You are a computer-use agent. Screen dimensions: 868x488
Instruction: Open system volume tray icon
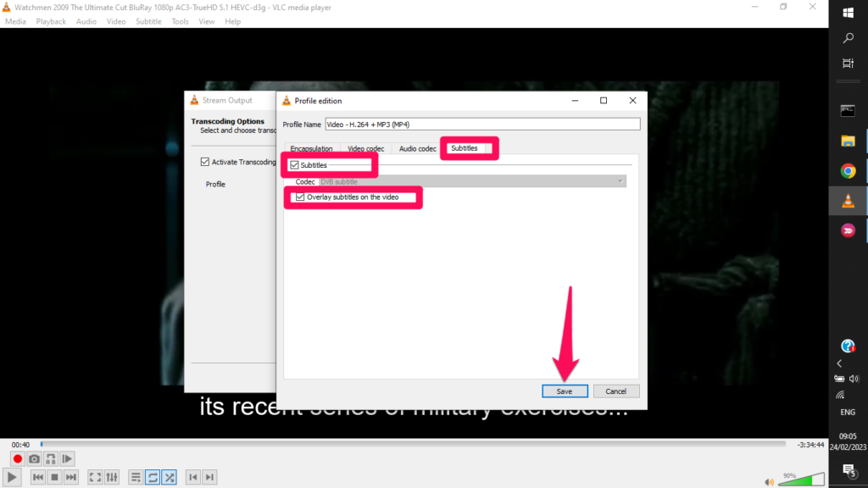pos(854,379)
